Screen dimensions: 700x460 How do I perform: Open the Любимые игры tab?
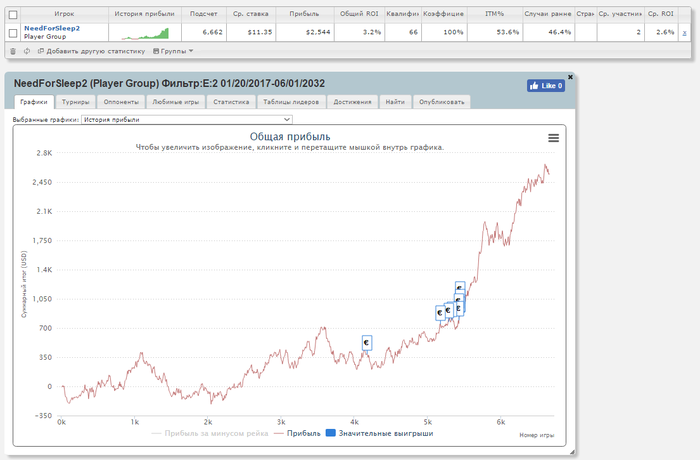[x=175, y=102]
